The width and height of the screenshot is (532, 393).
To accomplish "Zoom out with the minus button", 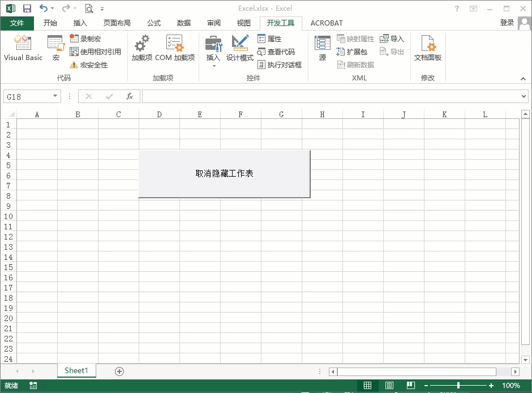I will (426, 386).
